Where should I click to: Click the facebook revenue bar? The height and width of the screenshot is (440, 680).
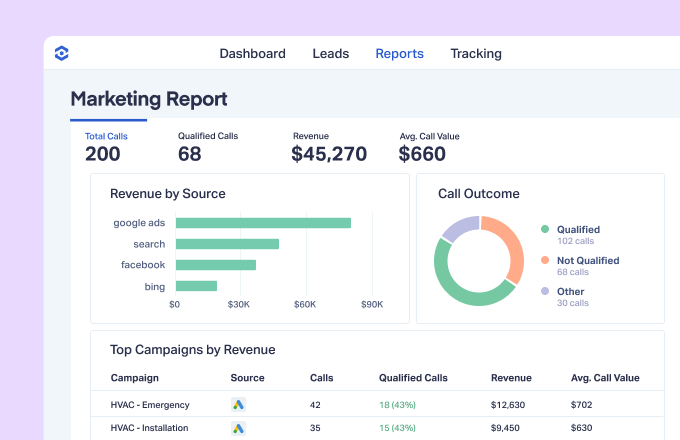[x=216, y=265]
